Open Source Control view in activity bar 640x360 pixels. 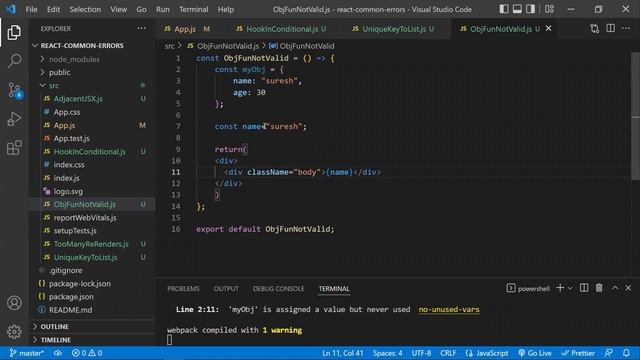pos(14,90)
